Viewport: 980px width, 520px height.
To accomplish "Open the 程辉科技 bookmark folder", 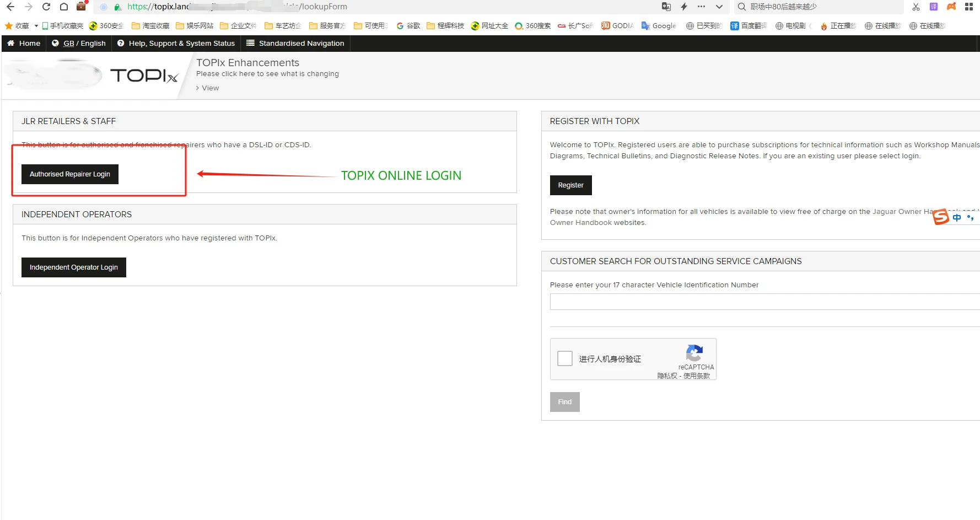I will (x=445, y=26).
